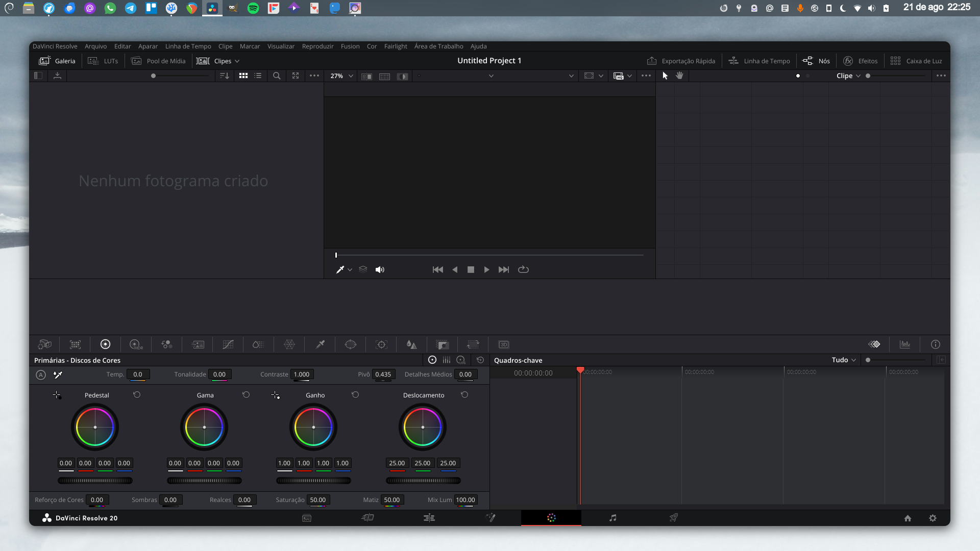Open the Curves palette

pos(228,344)
